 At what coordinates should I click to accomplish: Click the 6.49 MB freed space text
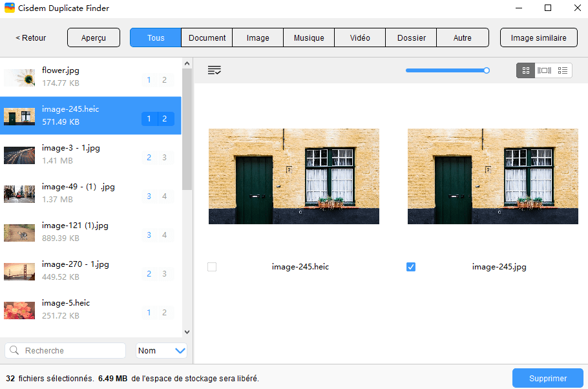click(x=112, y=378)
